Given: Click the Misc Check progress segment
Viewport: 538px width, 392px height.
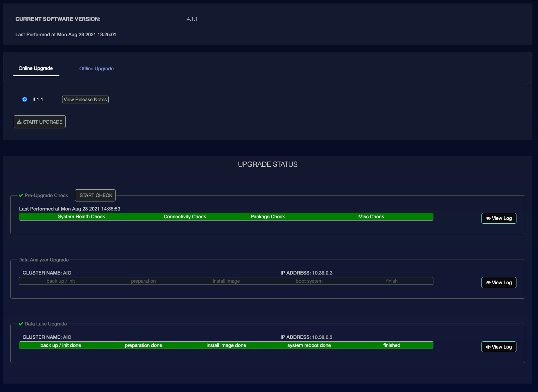Looking at the screenshot, I should point(371,217).
